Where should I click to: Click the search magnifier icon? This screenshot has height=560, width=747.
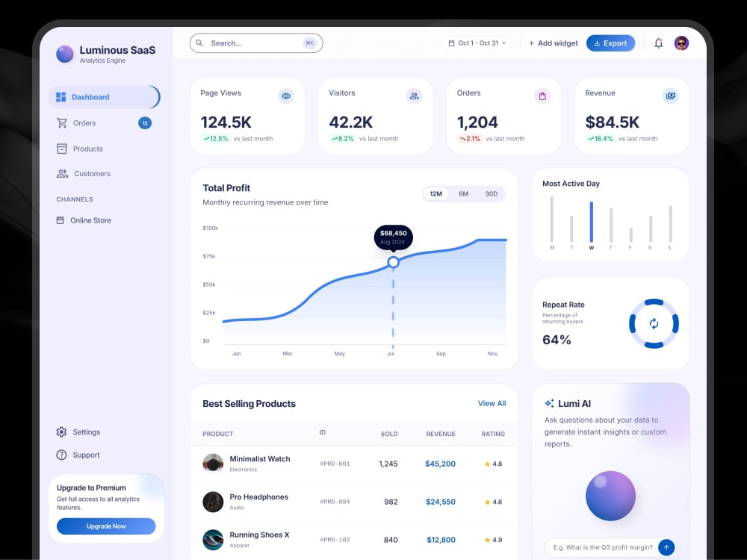pyautogui.click(x=199, y=43)
